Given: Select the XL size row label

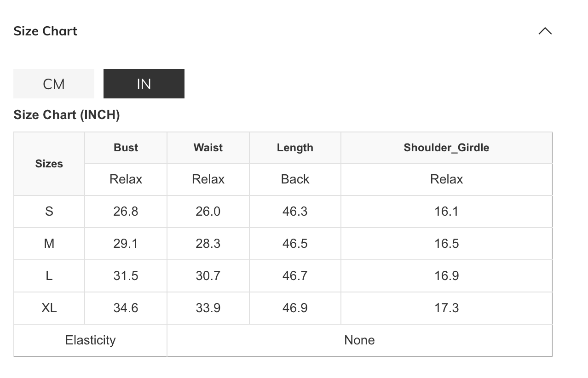Looking at the screenshot, I should tap(49, 308).
